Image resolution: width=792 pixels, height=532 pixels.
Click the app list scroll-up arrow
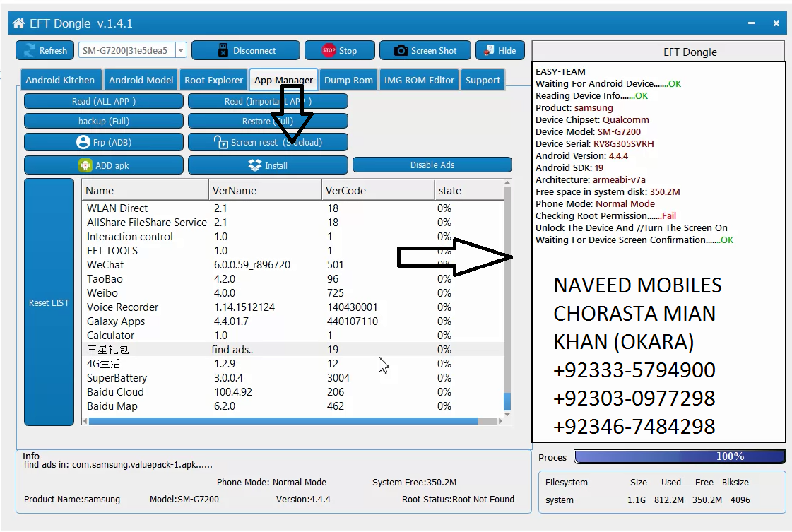(x=507, y=182)
